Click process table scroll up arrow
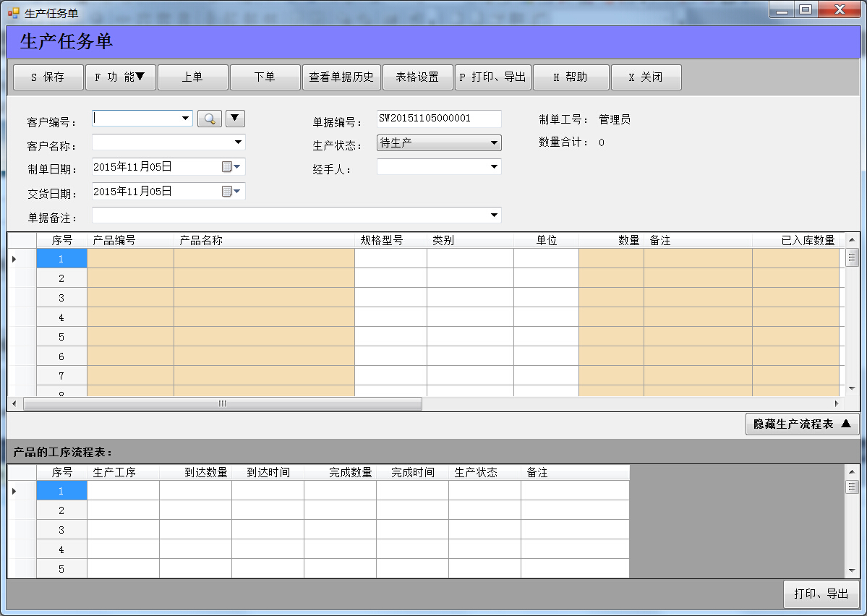 [x=852, y=472]
